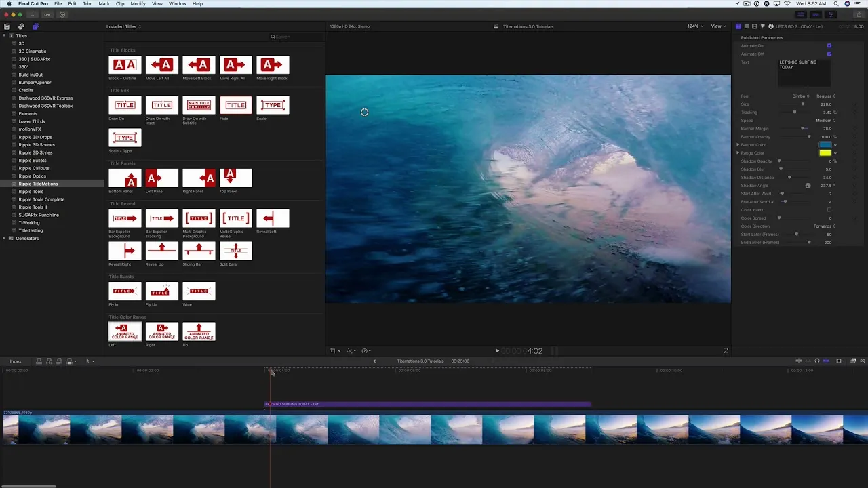Open the crop tool menu in viewer
Image resolution: width=868 pixels, height=488 pixels.
pyautogui.click(x=334, y=351)
